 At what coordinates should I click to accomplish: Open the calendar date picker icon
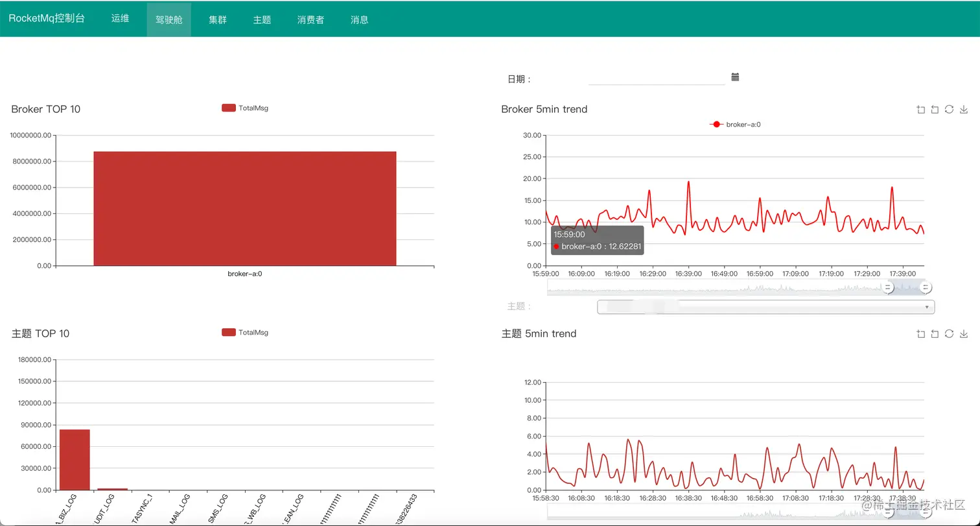(x=735, y=77)
